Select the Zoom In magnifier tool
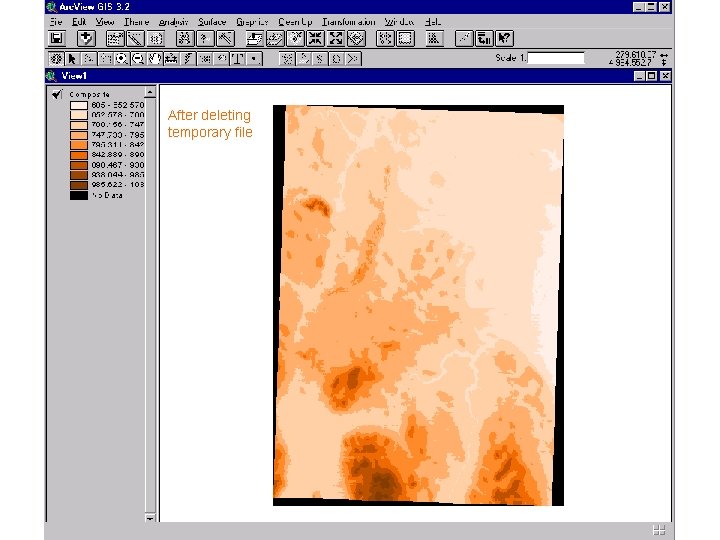Image resolution: width=720 pixels, height=540 pixels. pyautogui.click(x=122, y=59)
